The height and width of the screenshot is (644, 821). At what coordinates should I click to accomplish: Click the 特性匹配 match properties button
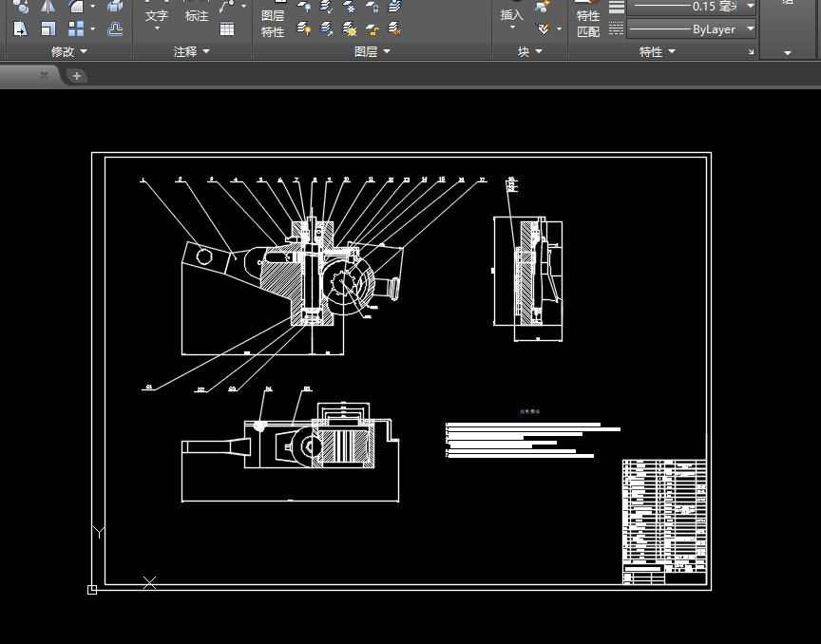[x=588, y=23]
